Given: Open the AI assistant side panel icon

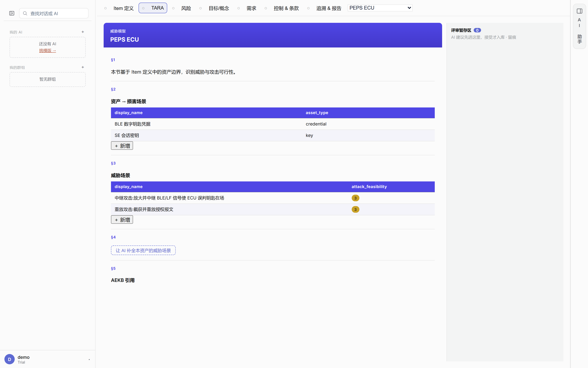Looking at the screenshot, I should point(579,11).
